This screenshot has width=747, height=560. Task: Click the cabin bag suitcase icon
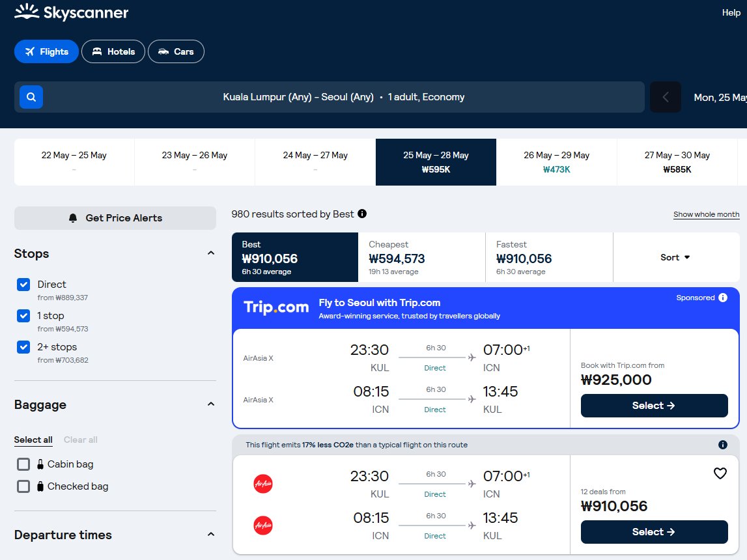click(x=40, y=464)
